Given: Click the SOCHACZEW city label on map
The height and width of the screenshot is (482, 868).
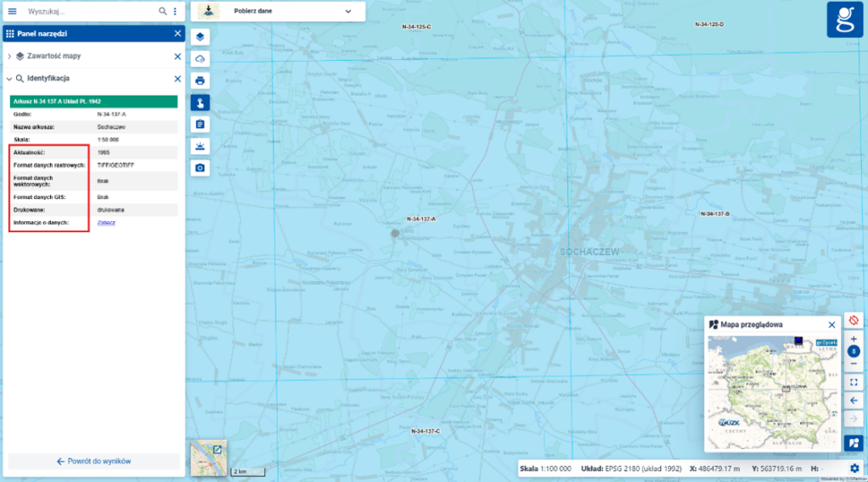Looking at the screenshot, I should pyautogui.click(x=590, y=252).
